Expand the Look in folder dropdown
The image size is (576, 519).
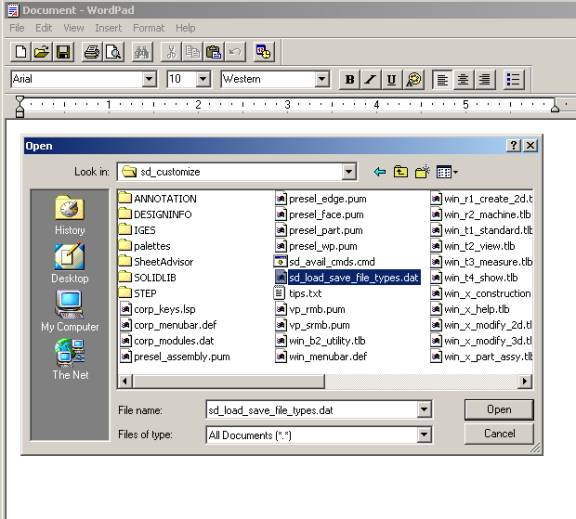click(349, 172)
